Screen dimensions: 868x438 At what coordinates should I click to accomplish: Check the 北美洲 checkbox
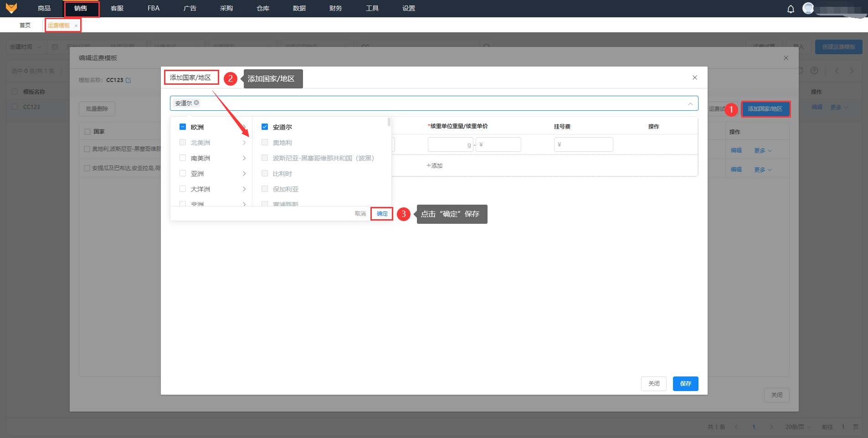[x=183, y=142]
